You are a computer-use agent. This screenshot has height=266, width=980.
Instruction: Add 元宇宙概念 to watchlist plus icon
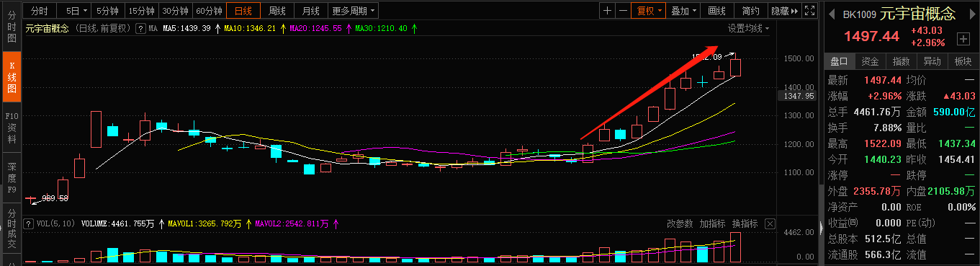(x=963, y=38)
